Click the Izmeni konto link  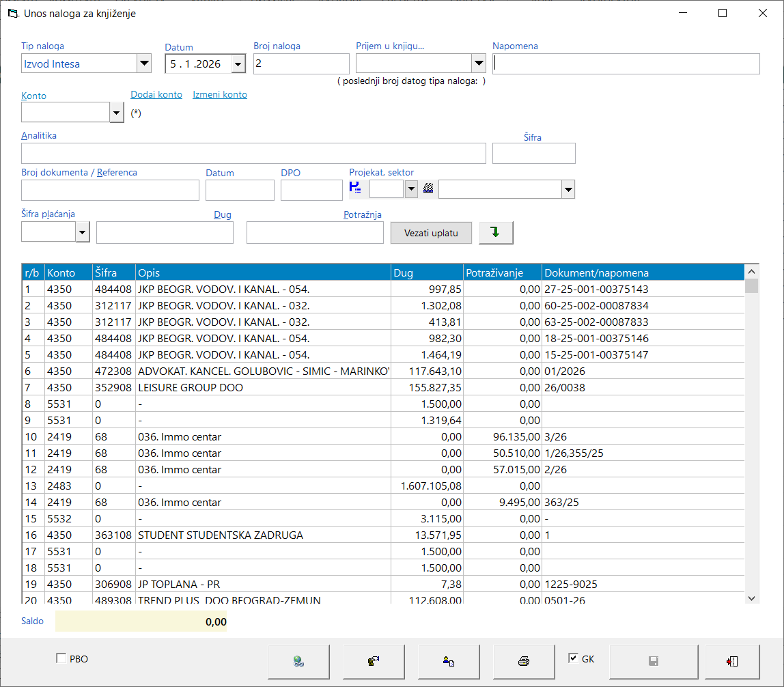(x=220, y=94)
